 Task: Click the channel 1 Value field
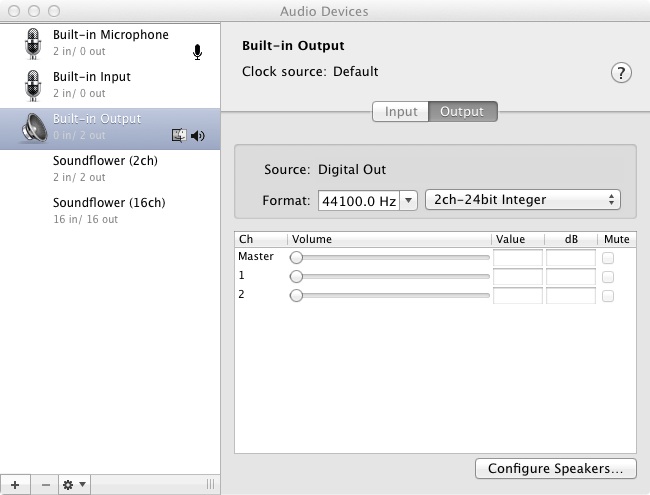518,277
